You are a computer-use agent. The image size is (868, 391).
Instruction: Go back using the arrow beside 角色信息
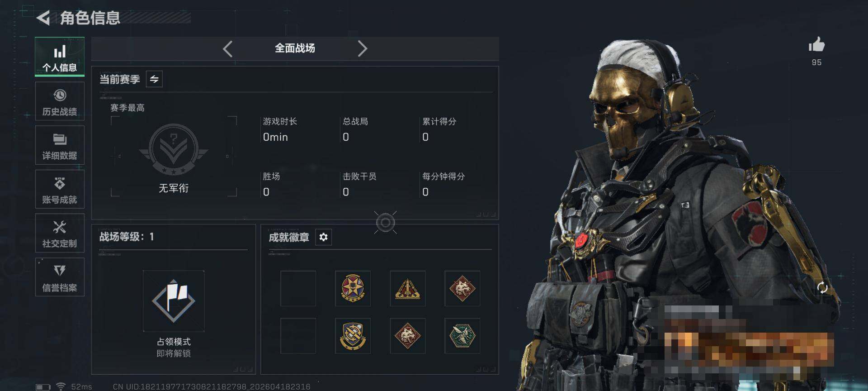(43, 18)
